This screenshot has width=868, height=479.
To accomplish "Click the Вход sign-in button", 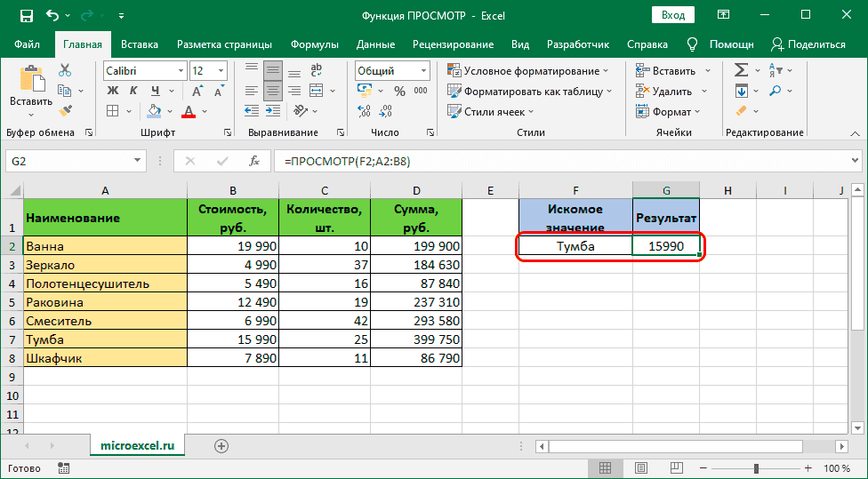I will pyautogui.click(x=673, y=15).
